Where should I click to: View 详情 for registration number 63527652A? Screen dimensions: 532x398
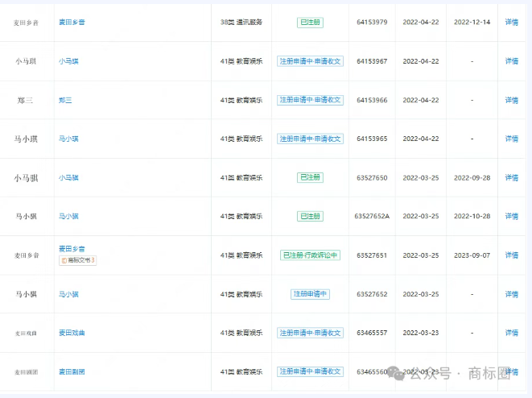pyautogui.click(x=511, y=217)
